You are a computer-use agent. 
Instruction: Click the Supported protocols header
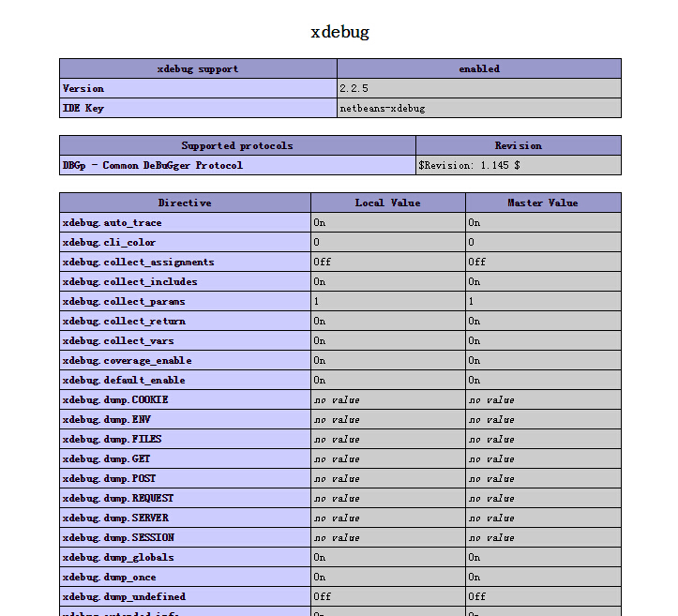pos(237,145)
